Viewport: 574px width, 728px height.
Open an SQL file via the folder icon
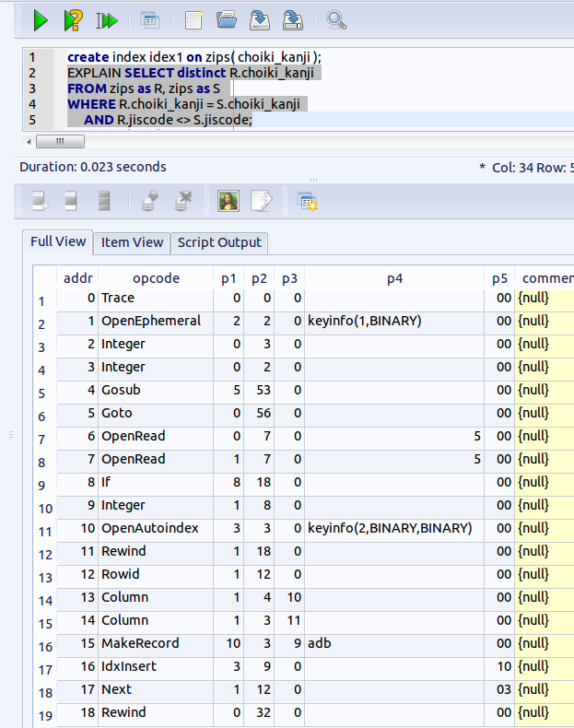click(x=227, y=20)
